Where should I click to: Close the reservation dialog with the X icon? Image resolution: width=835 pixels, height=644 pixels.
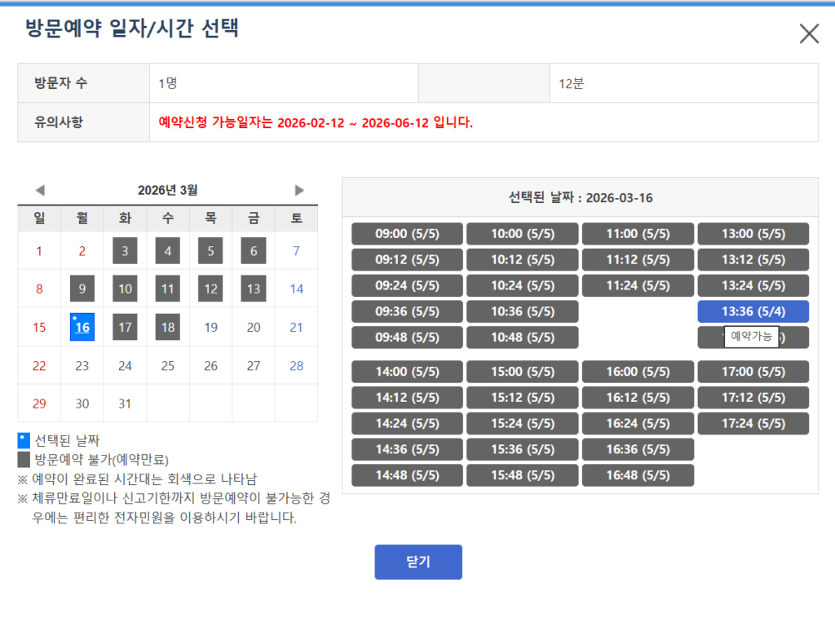click(809, 33)
